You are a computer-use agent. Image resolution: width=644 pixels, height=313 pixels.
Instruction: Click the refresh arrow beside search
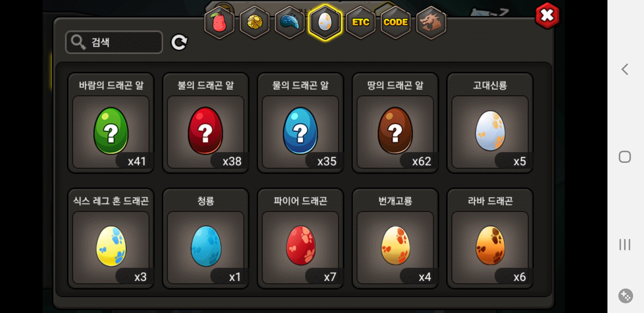pos(179,43)
